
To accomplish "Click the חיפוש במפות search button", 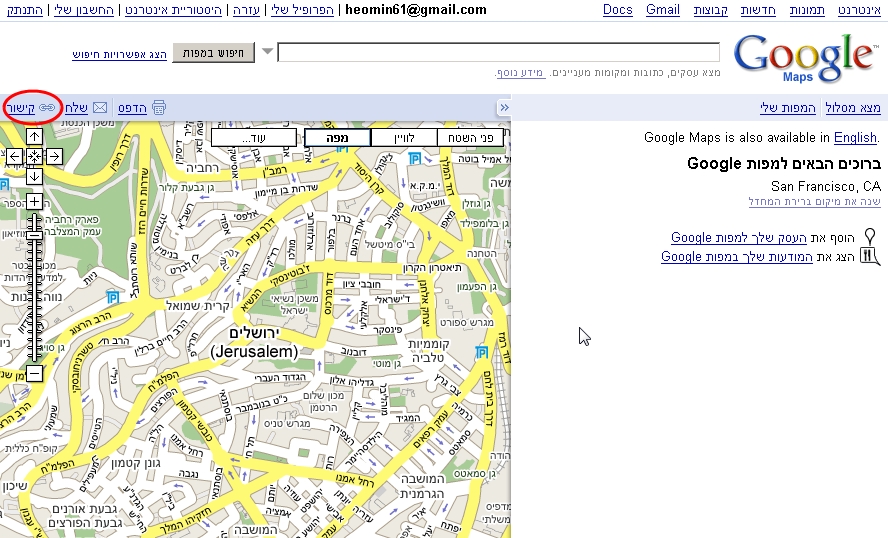I will coord(214,53).
